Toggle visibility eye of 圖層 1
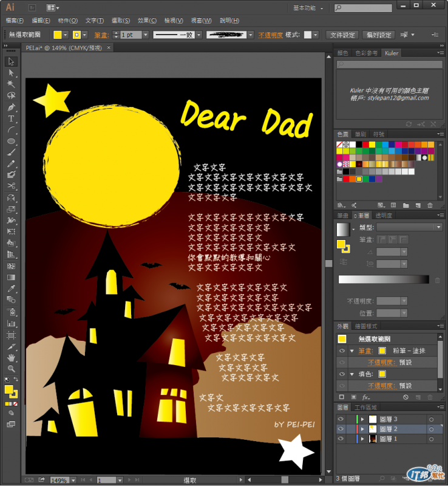448x486 pixels. (x=341, y=439)
